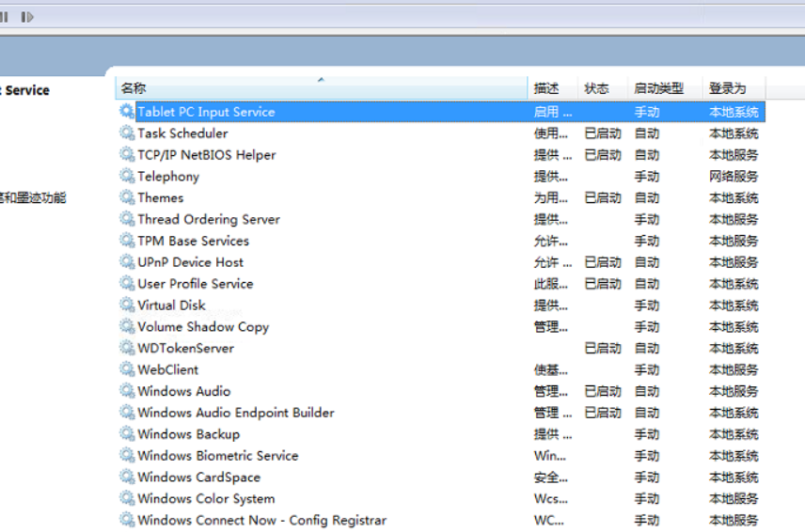
Task: Click 允许 ... description in UPnP Device Host row
Action: tap(553, 263)
